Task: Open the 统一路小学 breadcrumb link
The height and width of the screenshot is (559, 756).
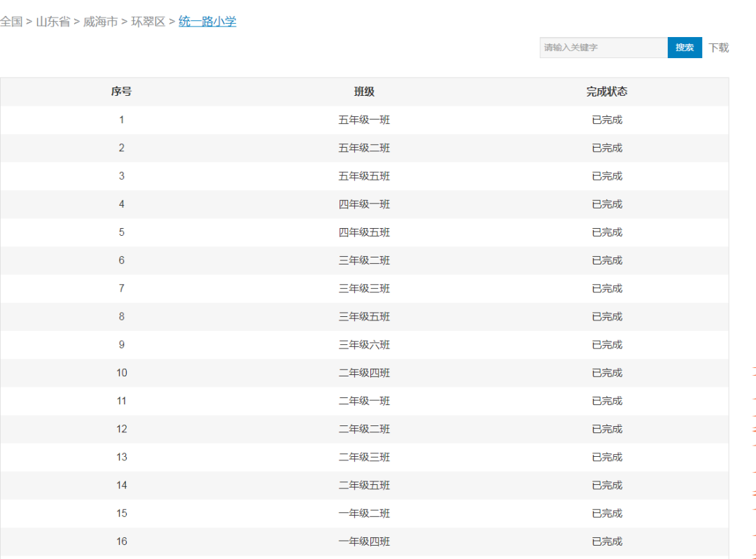Action: 207,22
